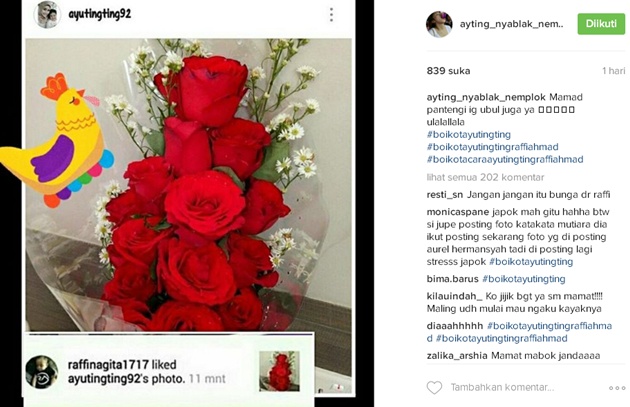The width and height of the screenshot is (630, 407).
Task: Open the vertical three-dot menu on ayutingting92 post
Action: tap(331, 14)
